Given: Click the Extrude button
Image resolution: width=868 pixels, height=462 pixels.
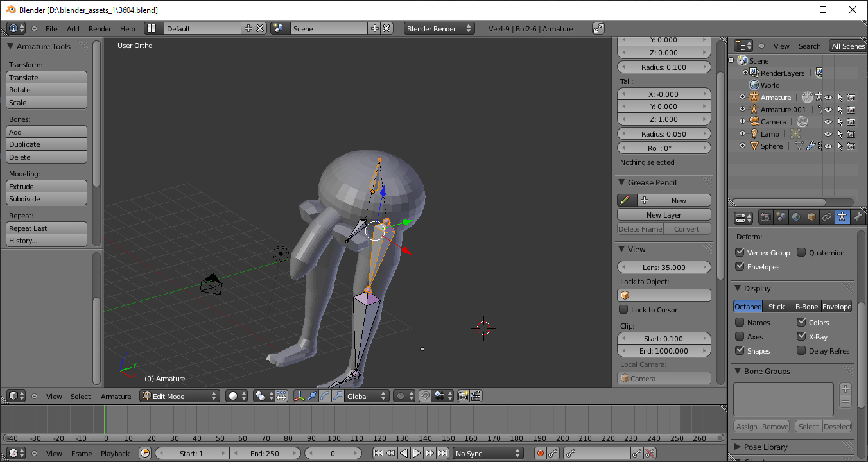Looking at the screenshot, I should tap(46, 187).
